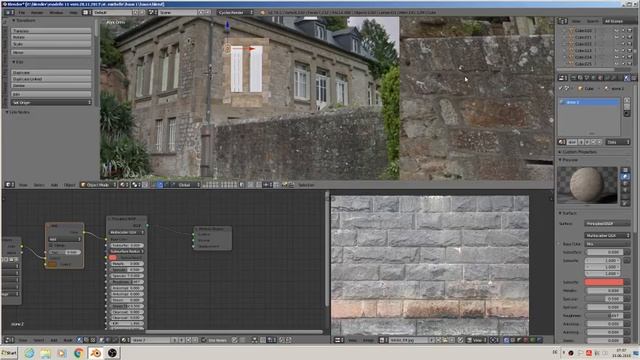This screenshot has height=360, width=640.
Task: Open the 3D View editor type selector
Action: [9, 185]
